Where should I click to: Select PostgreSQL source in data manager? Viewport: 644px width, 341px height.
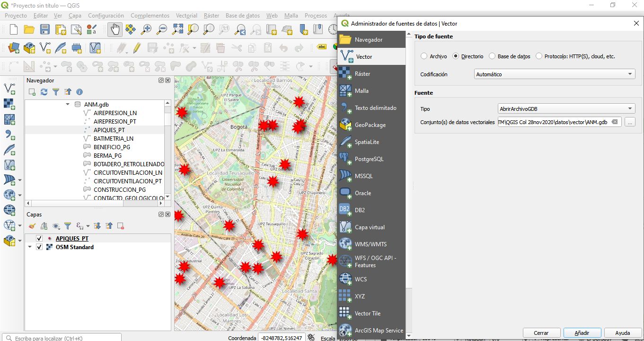[371, 159]
